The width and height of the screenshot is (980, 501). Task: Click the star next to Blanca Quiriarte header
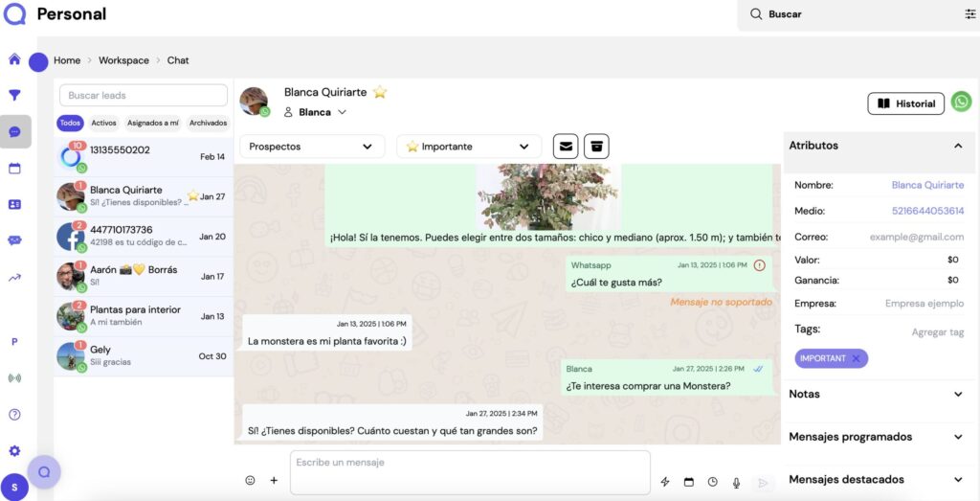380,92
